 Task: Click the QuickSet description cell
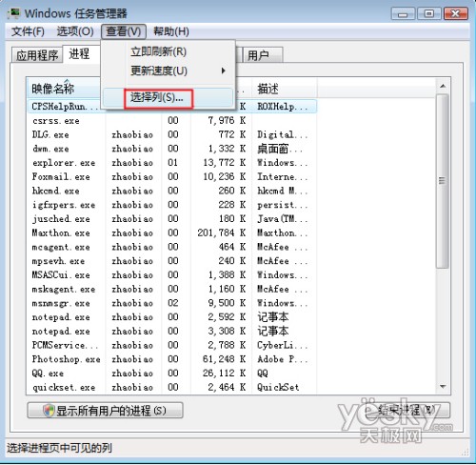(278, 387)
